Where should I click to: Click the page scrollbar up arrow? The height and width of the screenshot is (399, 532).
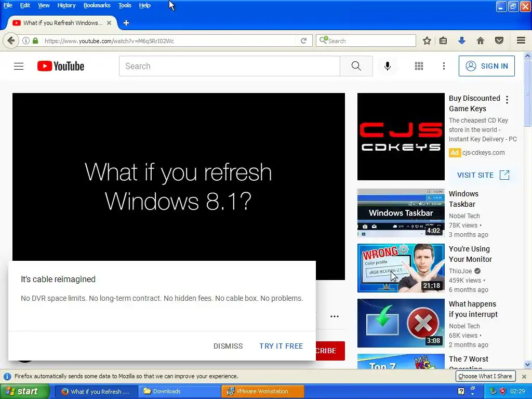pos(528,55)
